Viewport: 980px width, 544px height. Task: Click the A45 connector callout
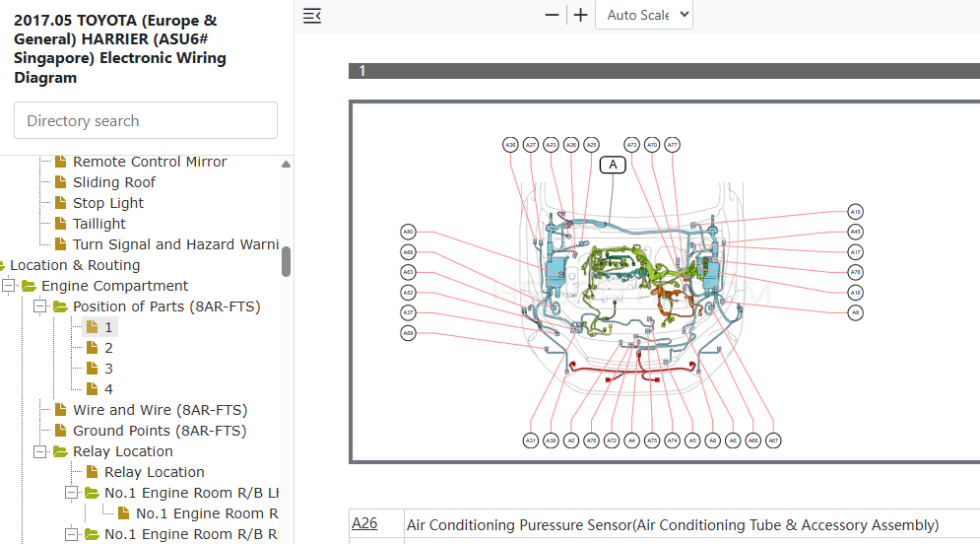coord(855,232)
